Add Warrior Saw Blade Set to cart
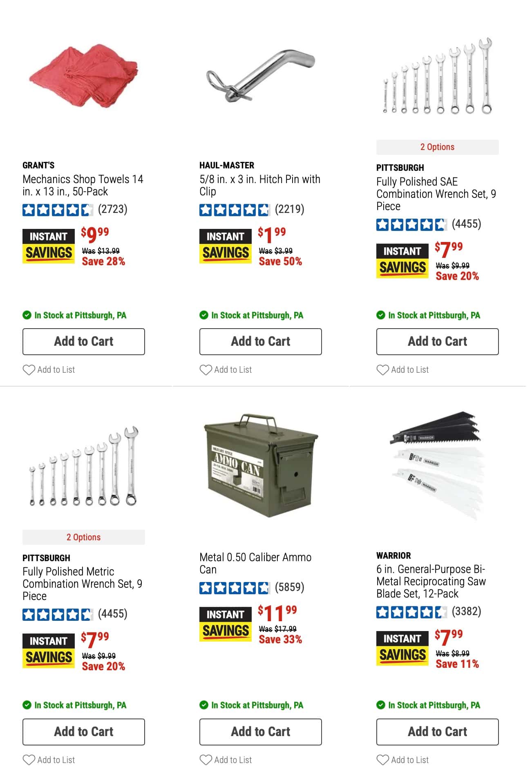532x770 pixels. [437, 732]
